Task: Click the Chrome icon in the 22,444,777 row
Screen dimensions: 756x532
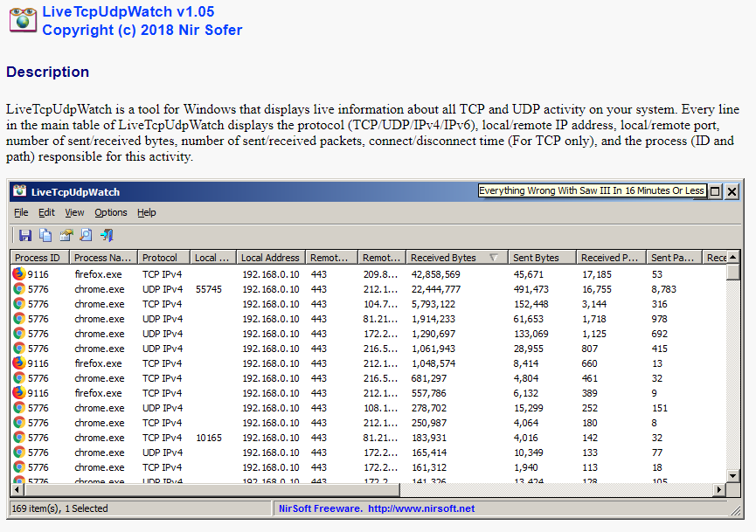Action: click(x=19, y=288)
